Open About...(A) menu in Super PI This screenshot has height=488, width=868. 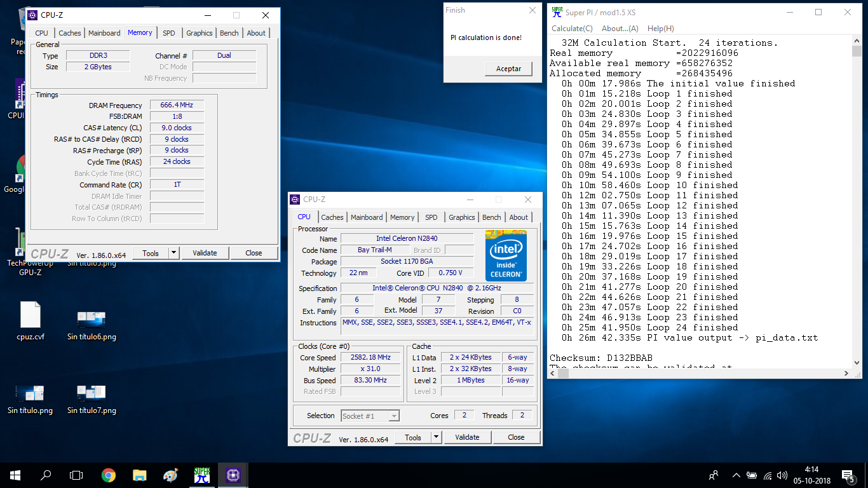click(x=620, y=29)
